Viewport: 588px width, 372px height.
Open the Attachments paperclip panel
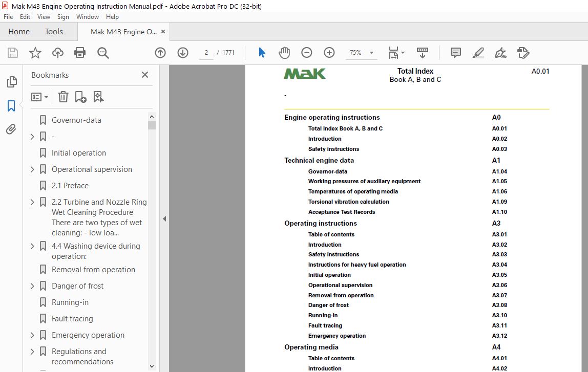pyautogui.click(x=11, y=129)
